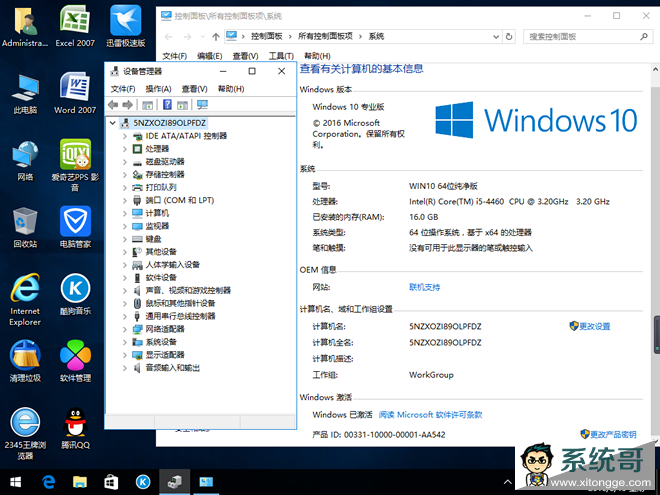
Task: Open Internet Explorer desktop icon
Action: 25,300
